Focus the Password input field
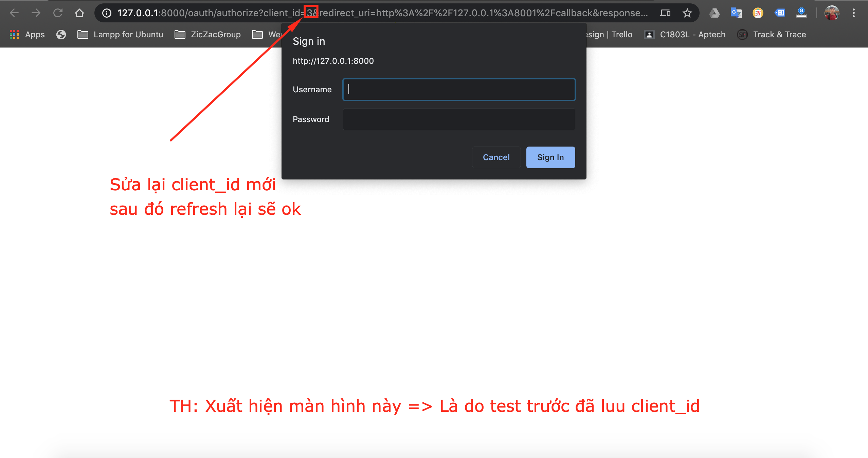 point(459,119)
